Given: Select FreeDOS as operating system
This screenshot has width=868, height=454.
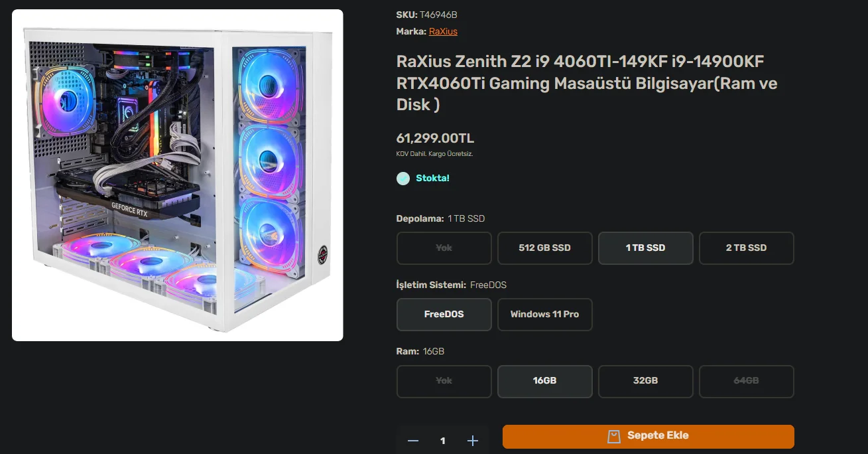Looking at the screenshot, I should (444, 314).
